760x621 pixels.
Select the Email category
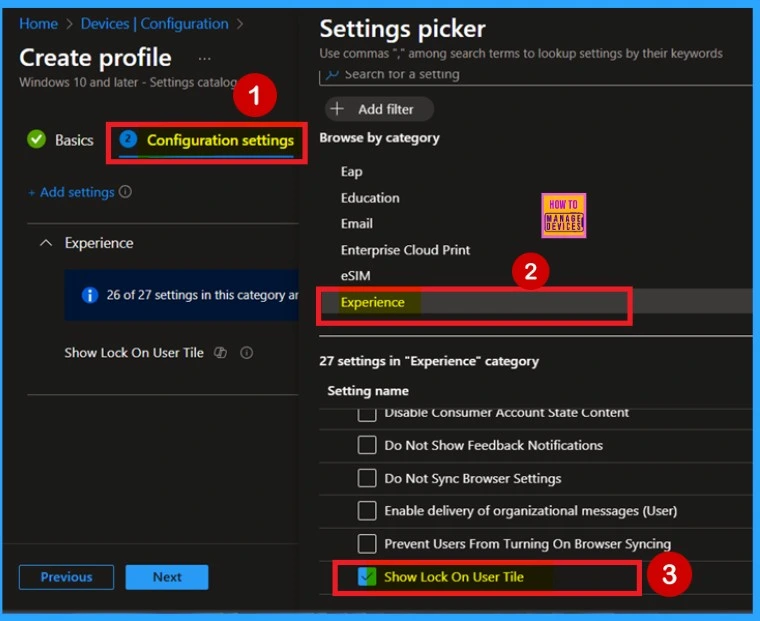357,223
